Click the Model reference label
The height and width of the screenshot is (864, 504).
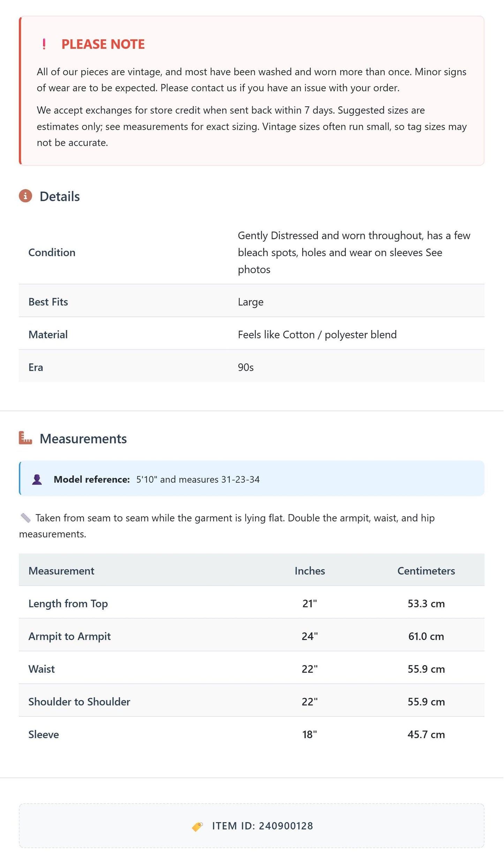click(92, 480)
